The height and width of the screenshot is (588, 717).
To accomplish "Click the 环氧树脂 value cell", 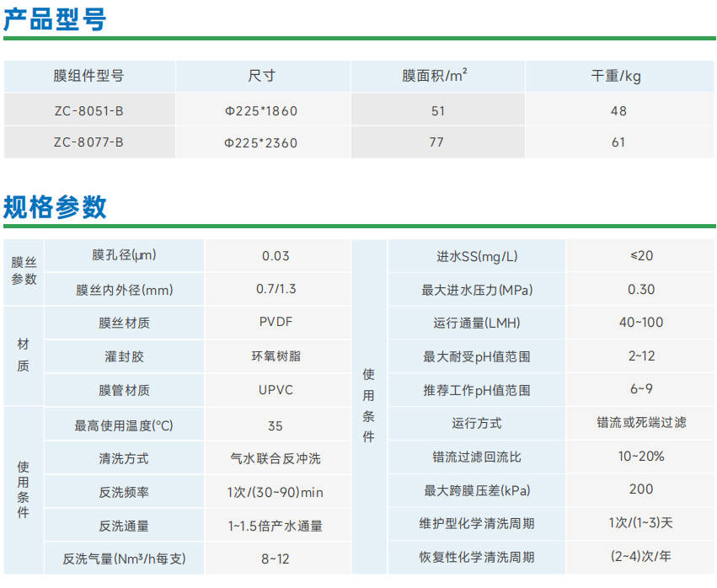I will coord(276,356).
